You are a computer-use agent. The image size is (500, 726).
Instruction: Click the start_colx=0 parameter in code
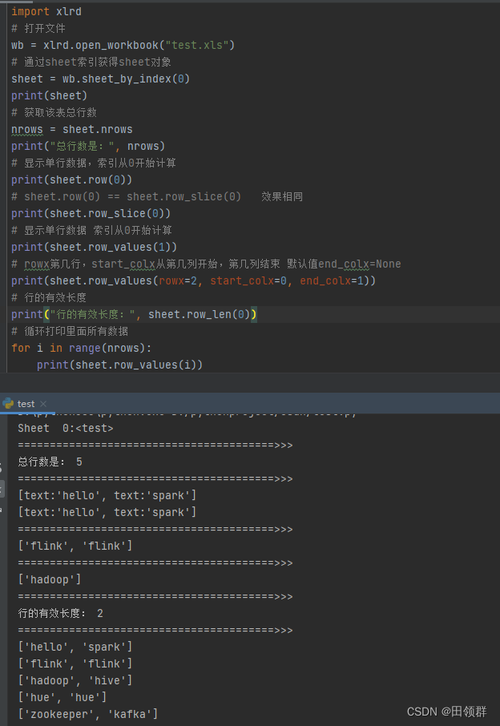pyautogui.click(x=249, y=281)
